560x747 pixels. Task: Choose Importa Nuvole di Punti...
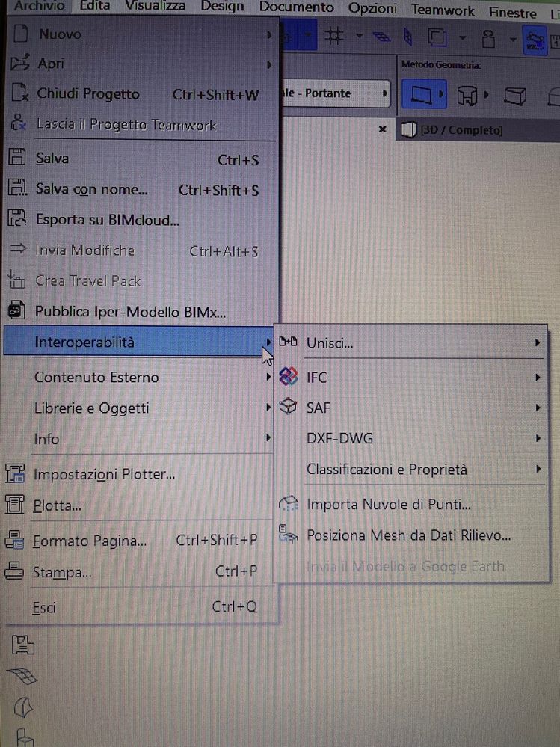pyautogui.click(x=411, y=505)
